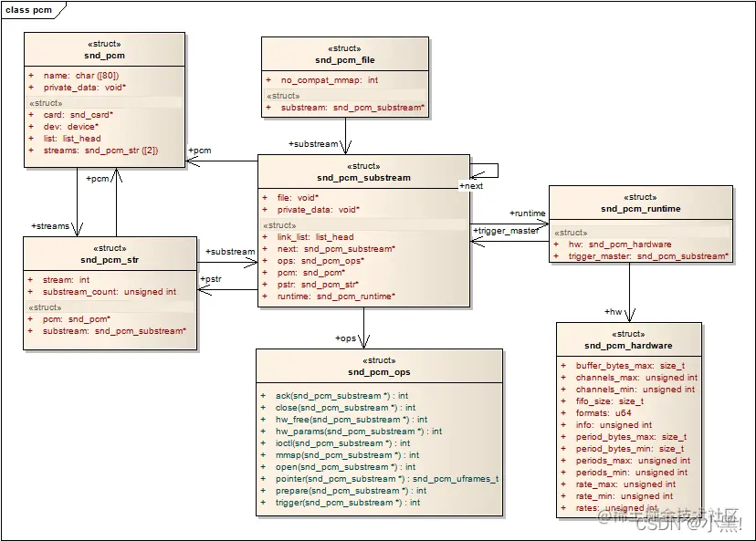
Task: Click 'channels_min: unsigned int' attribute
Action: (635, 390)
